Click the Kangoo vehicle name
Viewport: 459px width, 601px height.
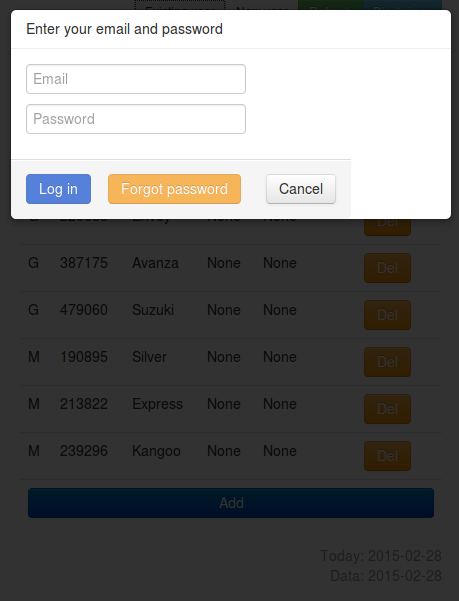point(156,451)
